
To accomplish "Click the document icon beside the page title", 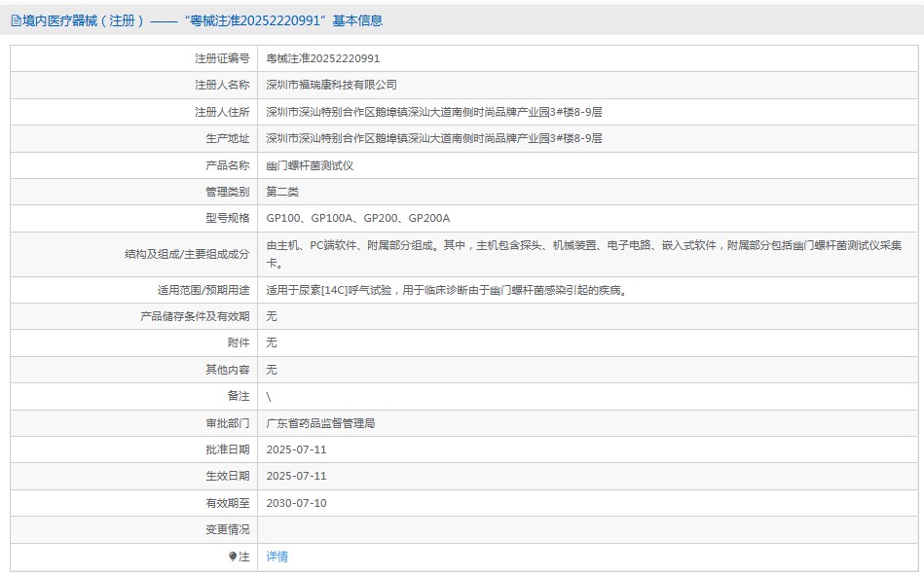I will (16, 20).
